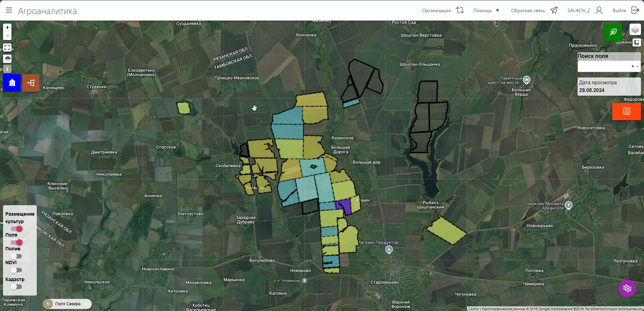Image resolution: width=644 pixels, height=311 pixels.
Task: Zoom out of the map
Action: [7, 36]
